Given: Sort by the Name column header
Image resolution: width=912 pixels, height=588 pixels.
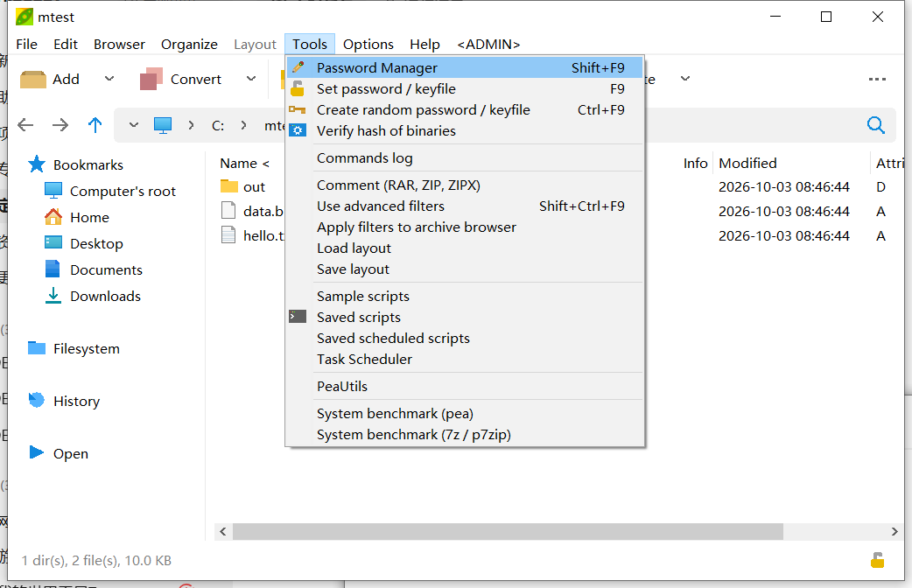Looking at the screenshot, I should pyautogui.click(x=245, y=164).
